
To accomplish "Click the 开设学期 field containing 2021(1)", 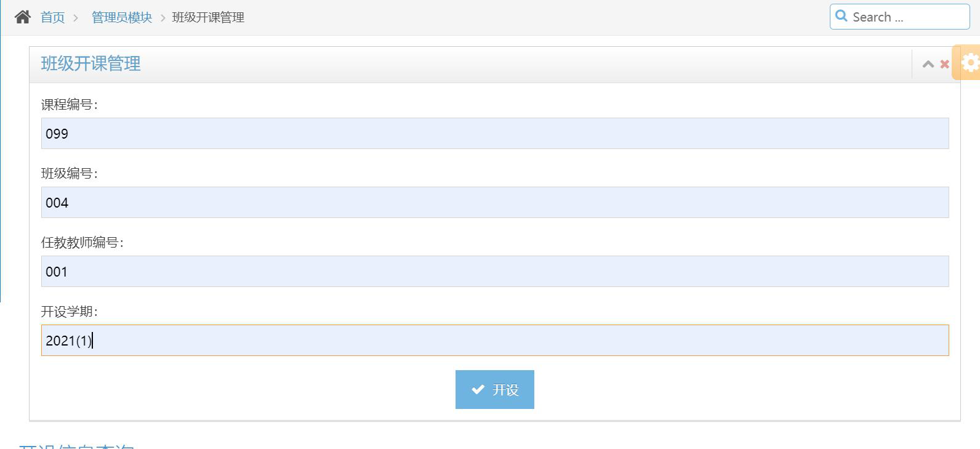I will [x=495, y=340].
